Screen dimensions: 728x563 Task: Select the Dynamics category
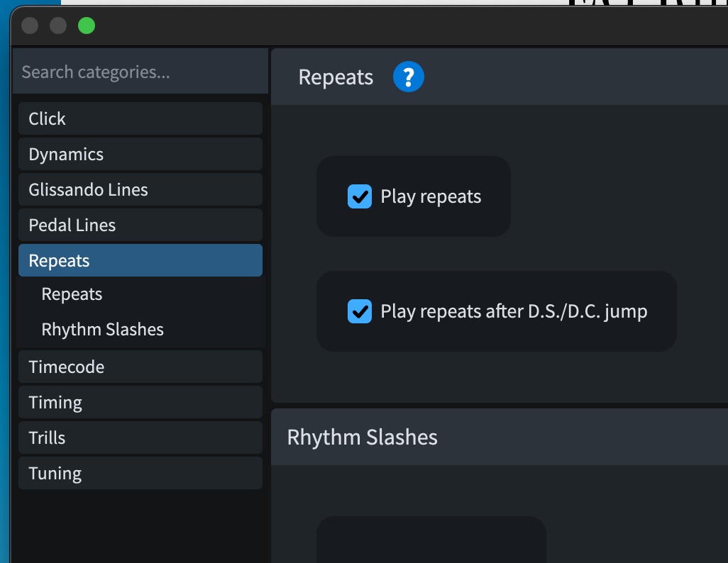click(140, 155)
